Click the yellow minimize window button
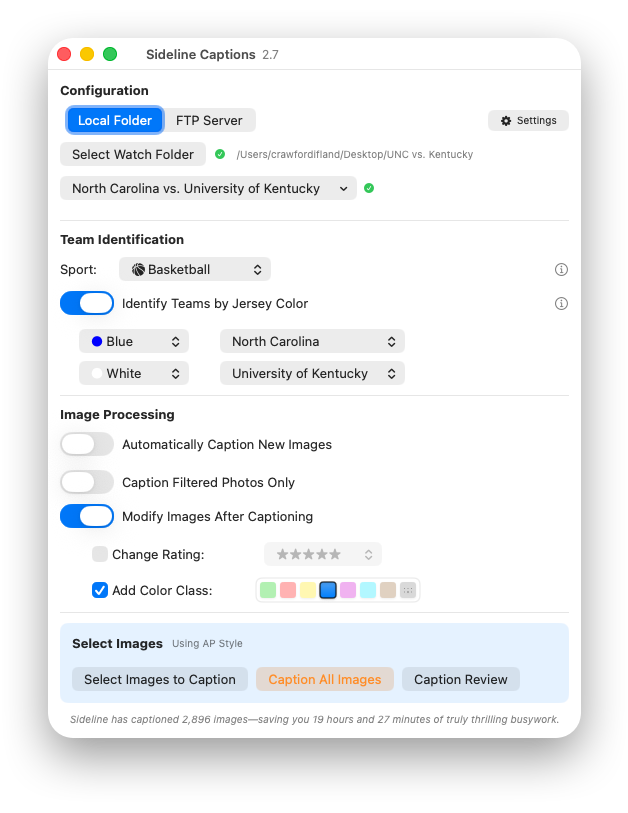Image resolution: width=628 pixels, height=813 pixels. (x=87, y=54)
